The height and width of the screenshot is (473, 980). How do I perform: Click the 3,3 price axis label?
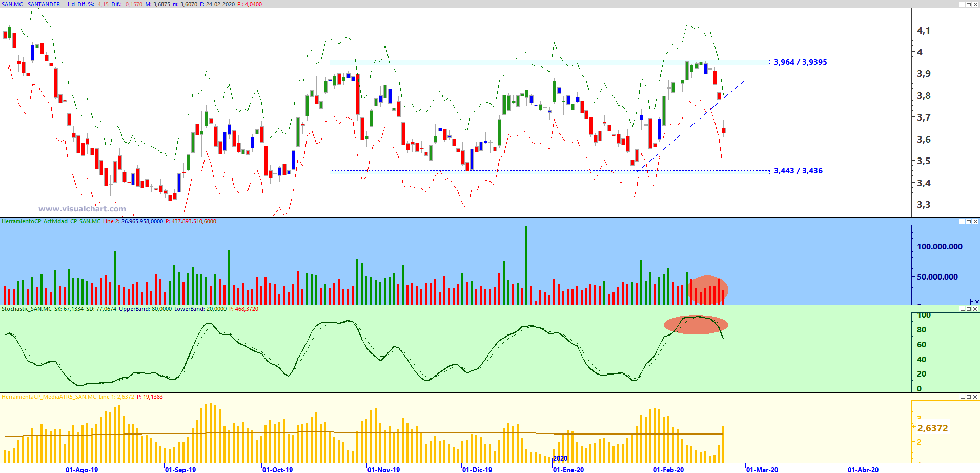click(x=924, y=205)
